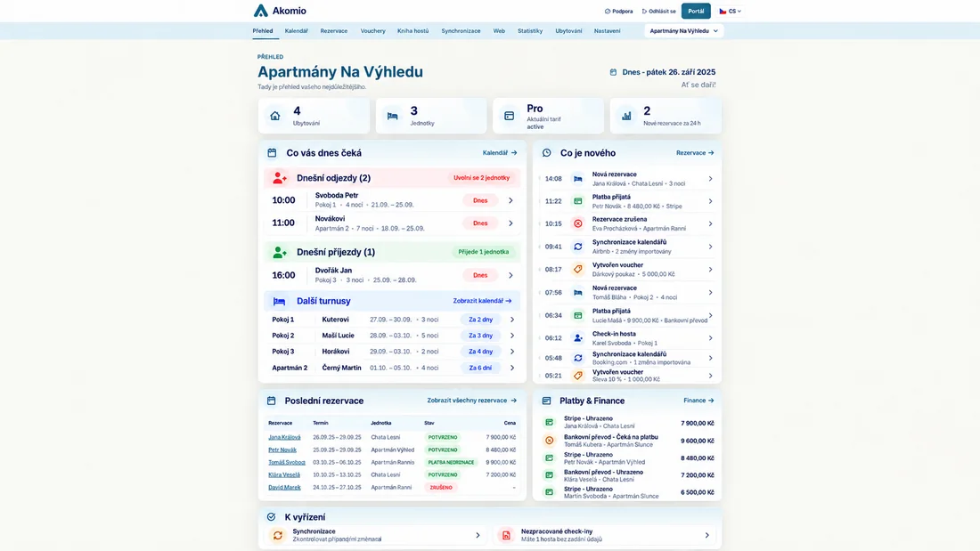The image size is (980, 551).
Task: Open Zobrazit všechny rezervace link
Action: click(x=472, y=401)
